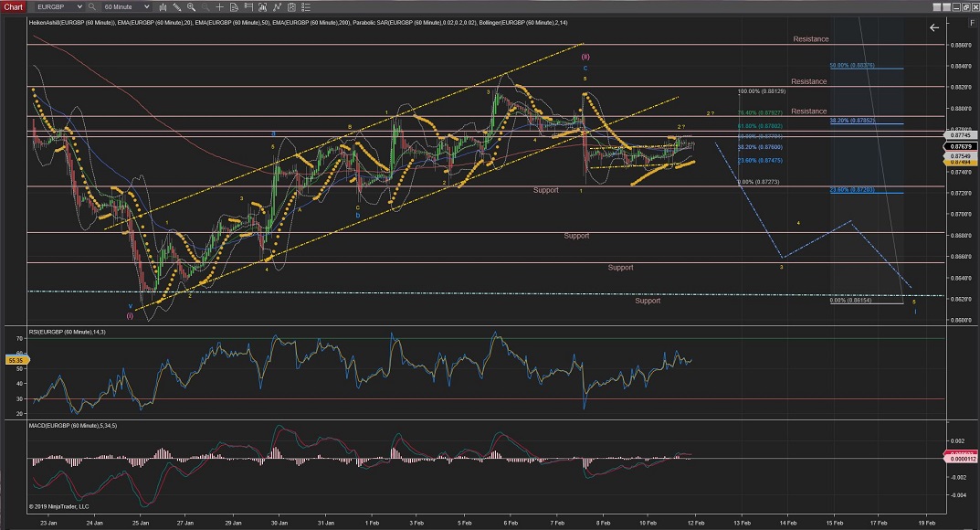Select the red Chart tab
This screenshot has width=980, height=530.
[16, 6]
